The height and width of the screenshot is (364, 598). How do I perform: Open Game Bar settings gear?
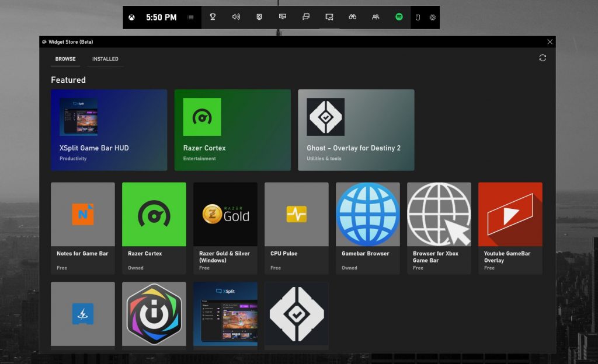point(433,17)
